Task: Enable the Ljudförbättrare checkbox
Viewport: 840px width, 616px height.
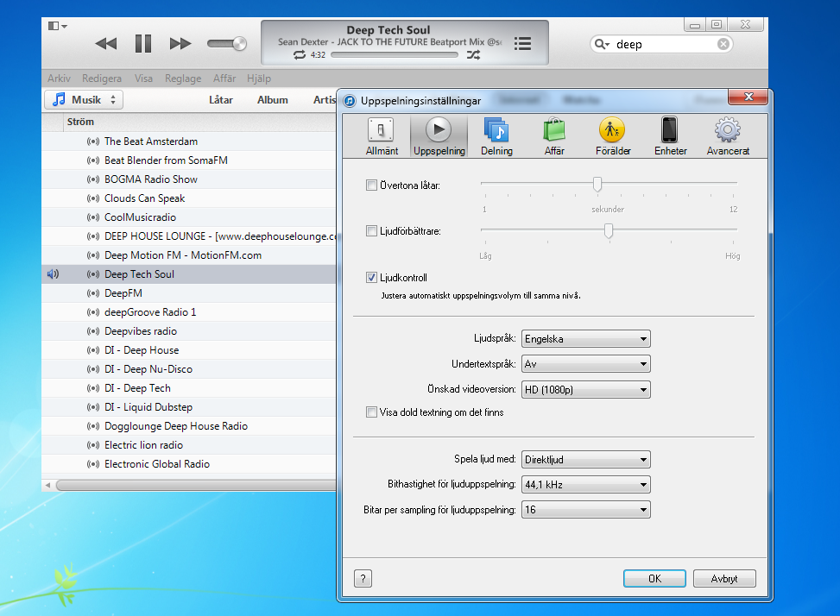Action: pyautogui.click(x=371, y=230)
